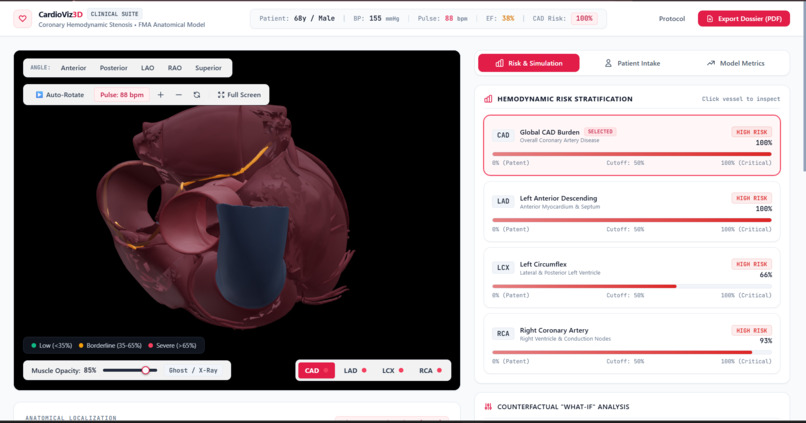
Task: Click the Pulse: 88 bpm indicator
Action: point(122,95)
